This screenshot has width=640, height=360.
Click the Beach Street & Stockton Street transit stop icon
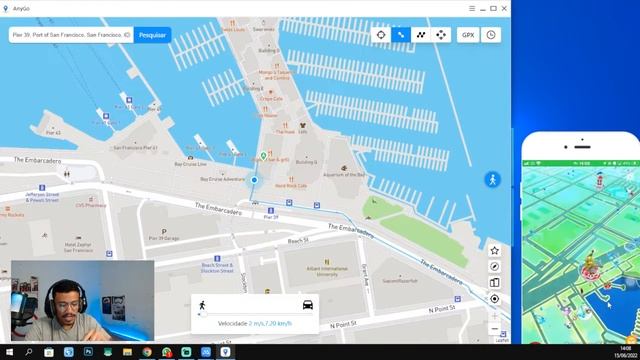[x=217, y=258]
